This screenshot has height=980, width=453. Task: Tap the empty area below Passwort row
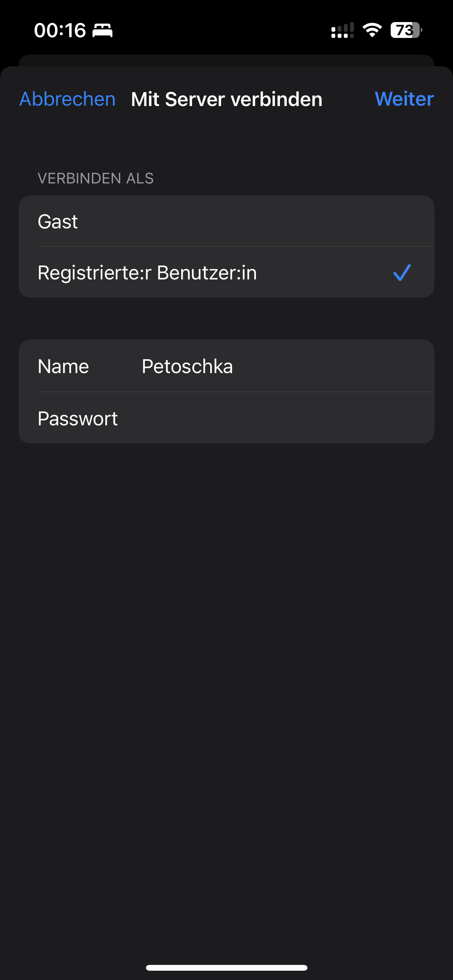click(x=226, y=658)
